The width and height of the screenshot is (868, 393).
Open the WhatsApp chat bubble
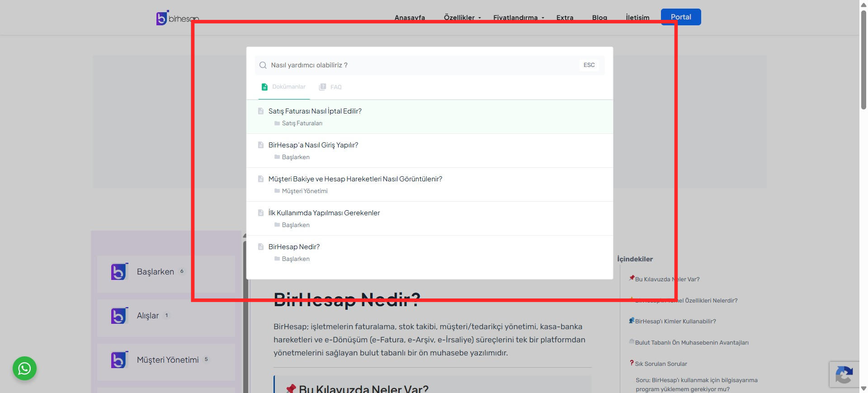pyautogui.click(x=24, y=369)
